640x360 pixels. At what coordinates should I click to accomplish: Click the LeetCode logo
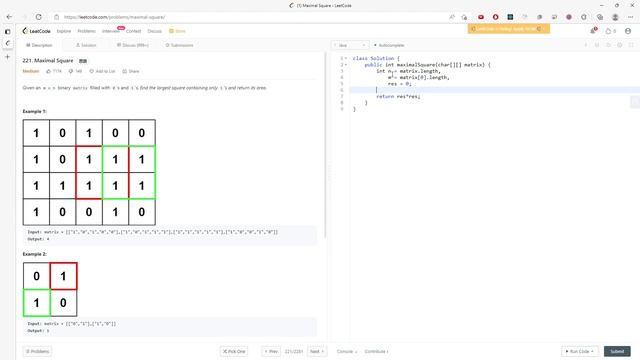point(37,31)
